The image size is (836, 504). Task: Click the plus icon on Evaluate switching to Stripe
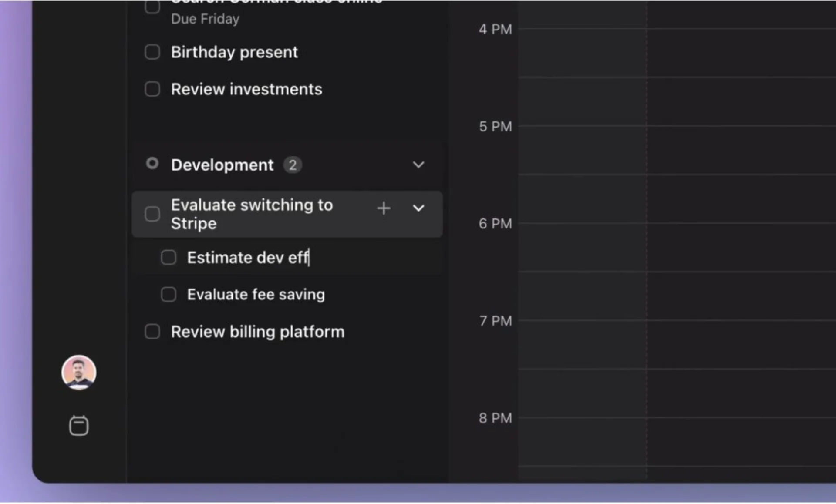click(x=384, y=208)
